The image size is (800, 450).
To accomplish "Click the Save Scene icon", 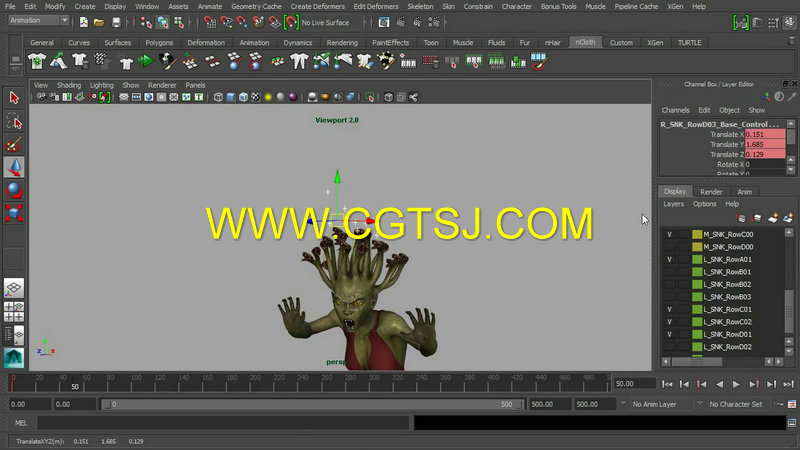I will click(116, 22).
